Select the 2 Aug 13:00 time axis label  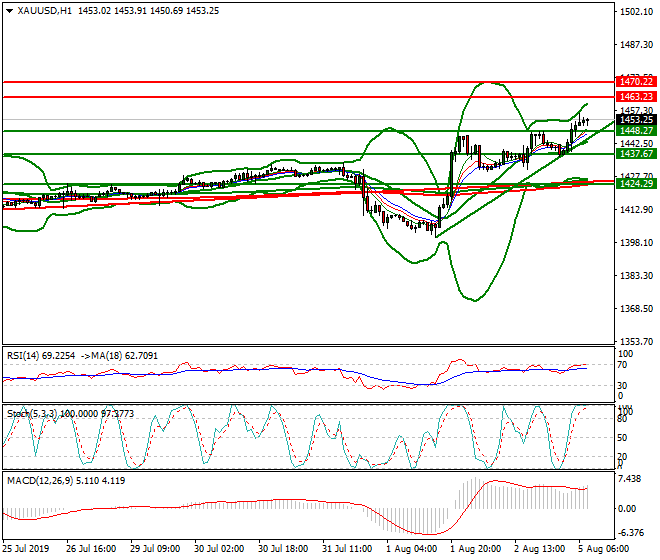[540, 549]
